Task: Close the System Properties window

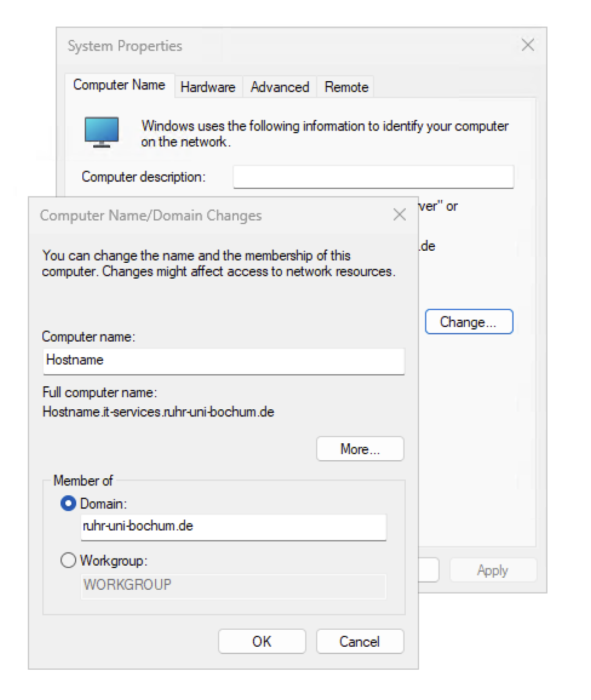Action: (x=528, y=45)
